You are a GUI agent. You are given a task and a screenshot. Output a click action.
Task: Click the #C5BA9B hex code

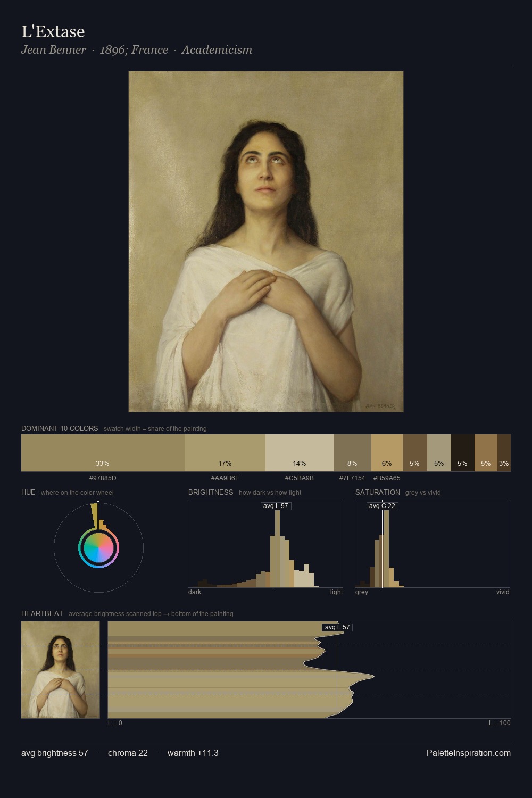[x=300, y=478]
